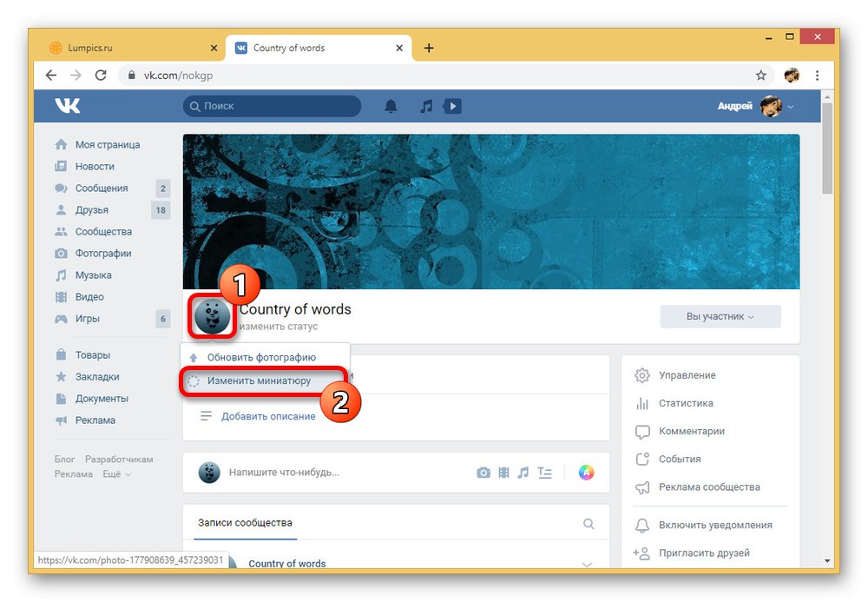
Task: Open the music note icon in header
Action: click(425, 106)
